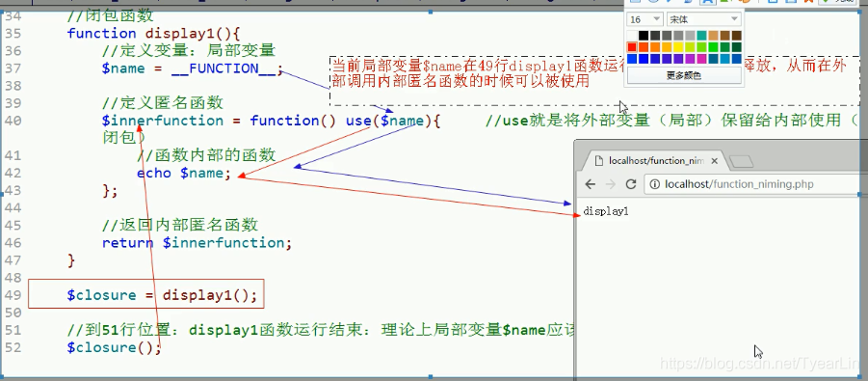
Task: Click code '$name = __FUNCTION__;'
Action: pos(193,68)
